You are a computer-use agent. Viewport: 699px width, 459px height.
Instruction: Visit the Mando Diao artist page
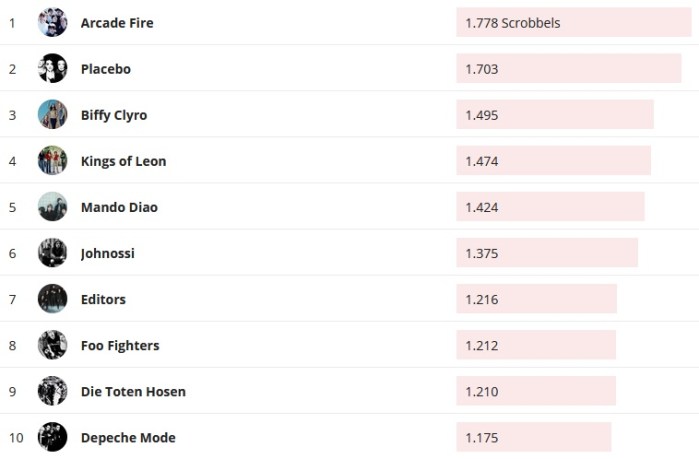click(119, 207)
